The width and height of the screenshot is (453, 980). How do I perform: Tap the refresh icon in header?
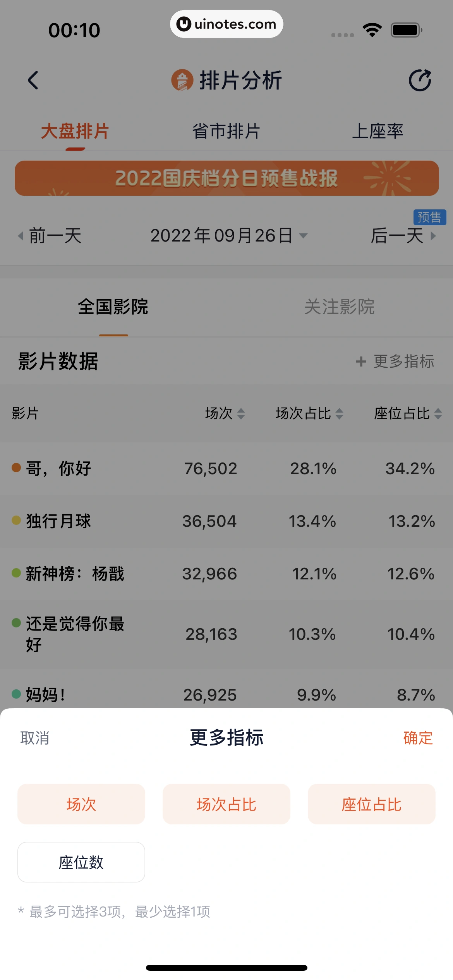coord(420,81)
